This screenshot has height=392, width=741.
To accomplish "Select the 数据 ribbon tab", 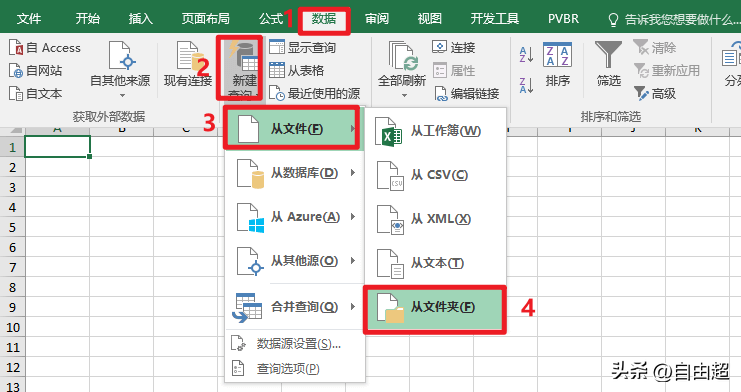I will tap(324, 18).
